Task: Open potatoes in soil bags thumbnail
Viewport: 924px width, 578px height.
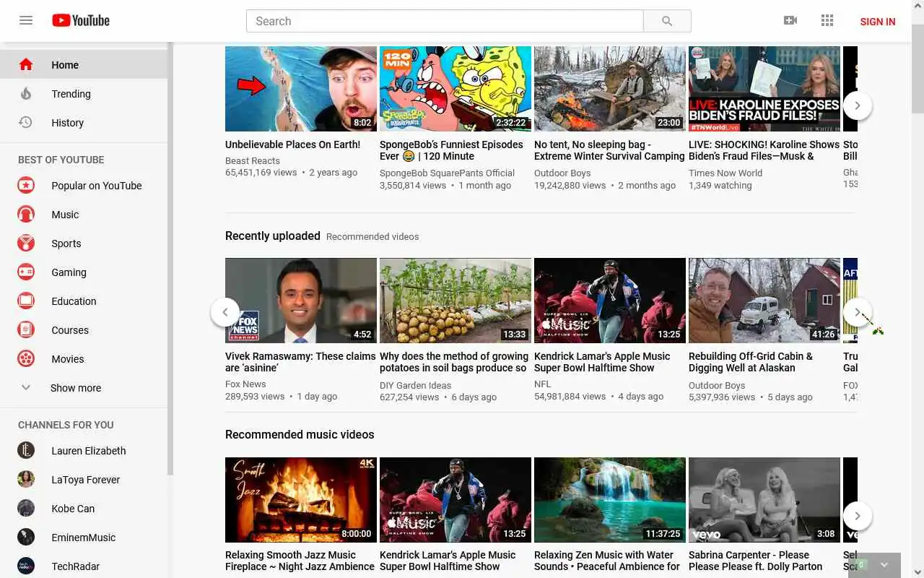Action: tap(456, 301)
